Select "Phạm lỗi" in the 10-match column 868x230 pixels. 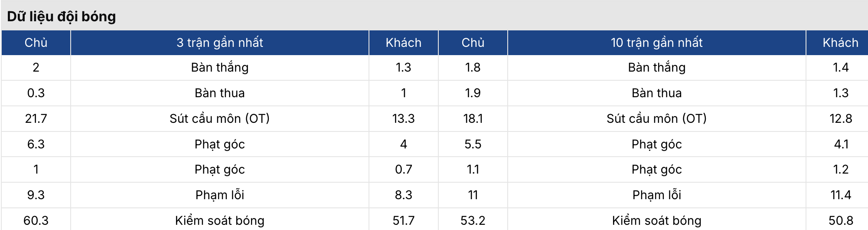coord(656,195)
